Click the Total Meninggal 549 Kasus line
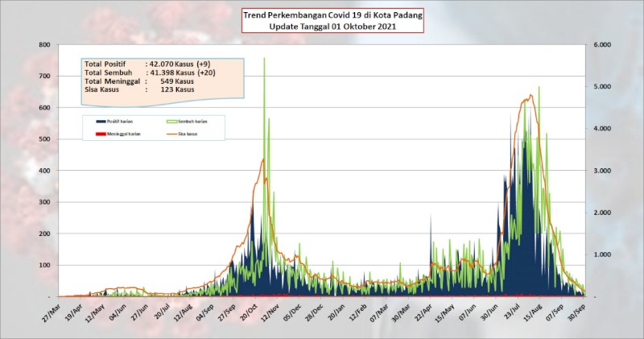The image size is (644, 339). coord(139,81)
